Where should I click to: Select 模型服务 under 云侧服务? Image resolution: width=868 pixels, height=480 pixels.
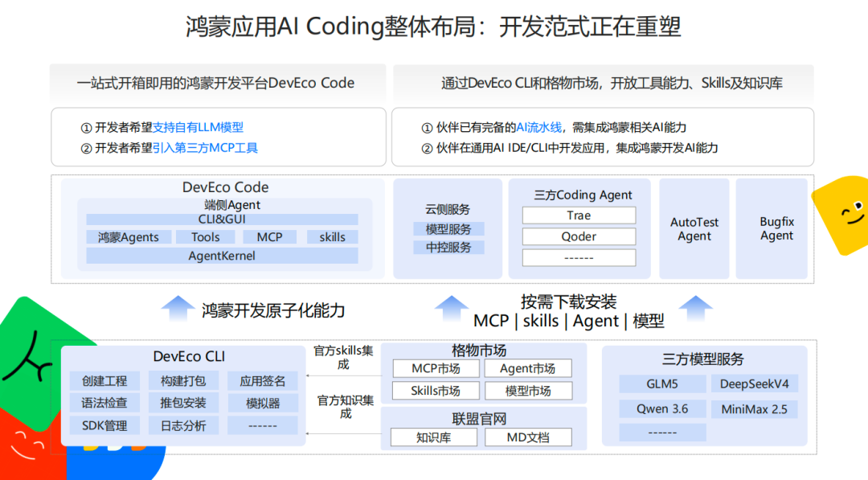pos(448,229)
